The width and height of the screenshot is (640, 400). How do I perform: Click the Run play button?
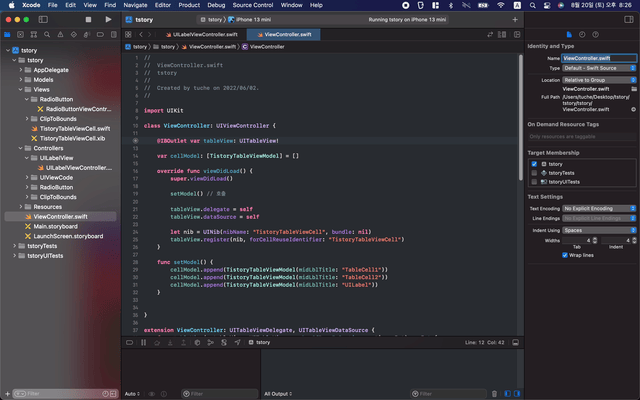[108, 19]
